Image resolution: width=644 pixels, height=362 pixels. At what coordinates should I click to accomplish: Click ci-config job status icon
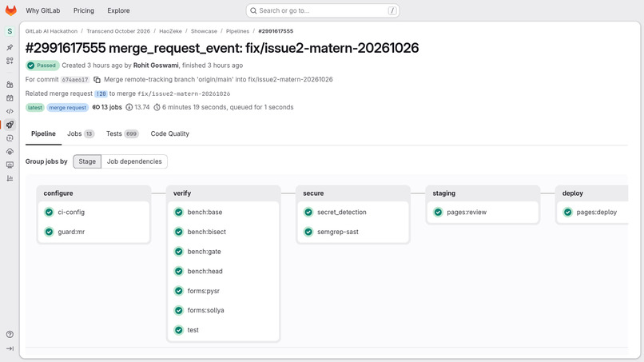pos(49,212)
